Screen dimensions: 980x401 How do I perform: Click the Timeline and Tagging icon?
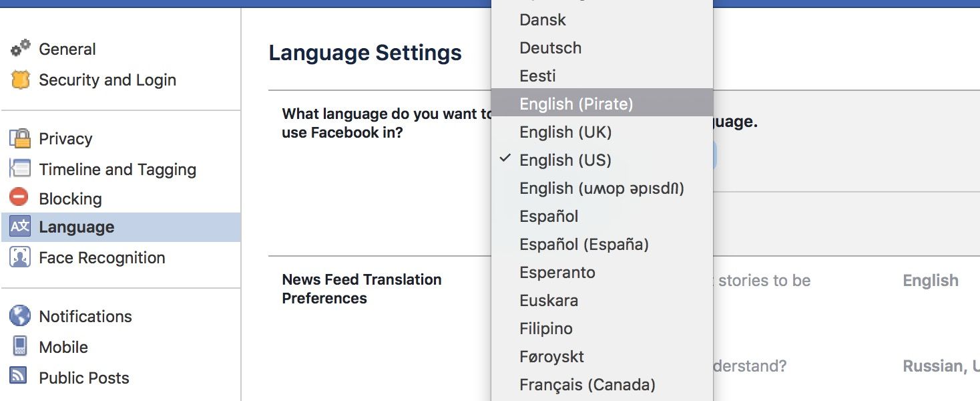click(20, 169)
